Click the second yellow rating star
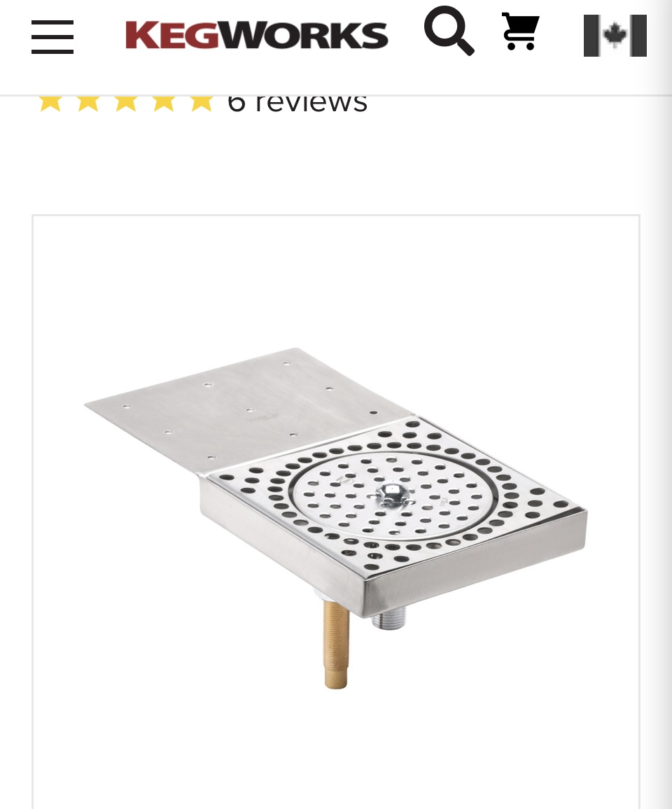 pyautogui.click(x=88, y=102)
